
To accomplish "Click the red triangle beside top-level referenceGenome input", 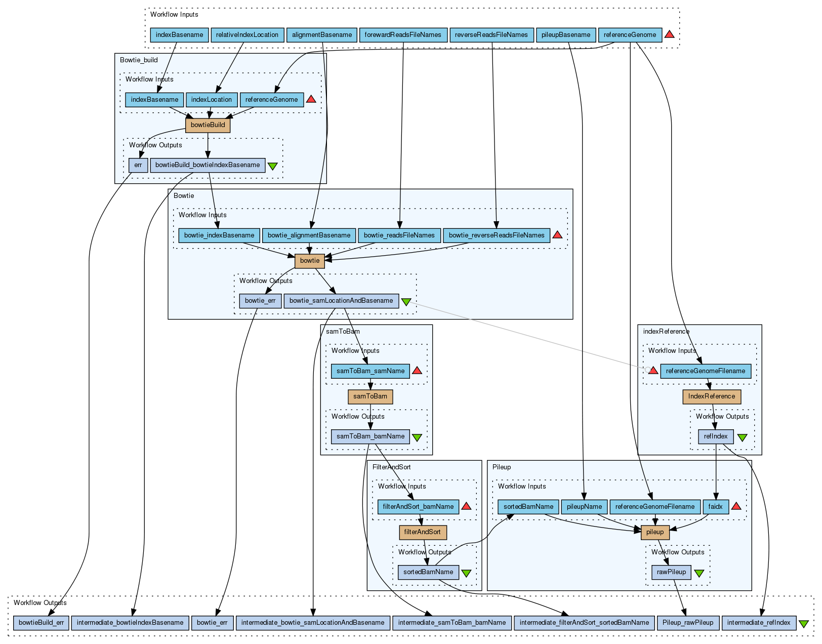I will pyautogui.click(x=669, y=34).
